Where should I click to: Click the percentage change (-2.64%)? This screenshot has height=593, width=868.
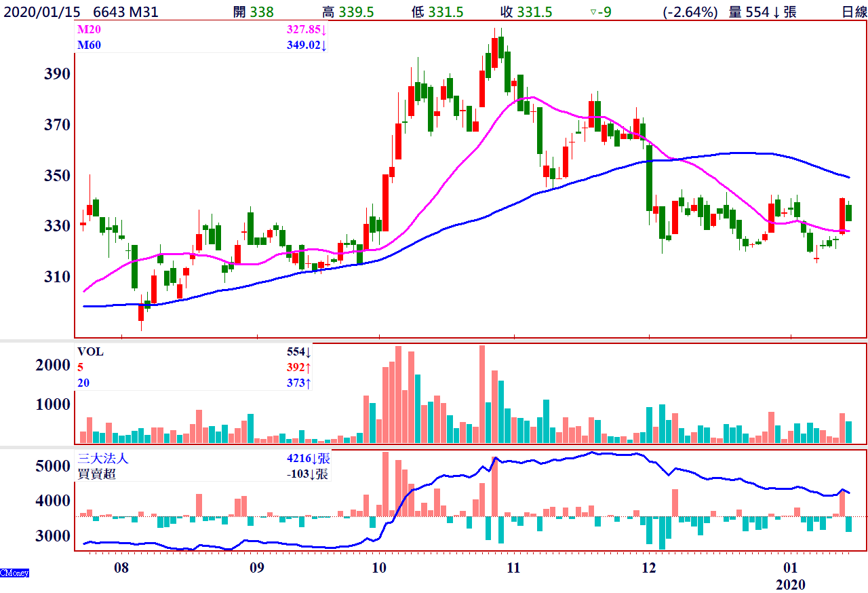coord(690,12)
